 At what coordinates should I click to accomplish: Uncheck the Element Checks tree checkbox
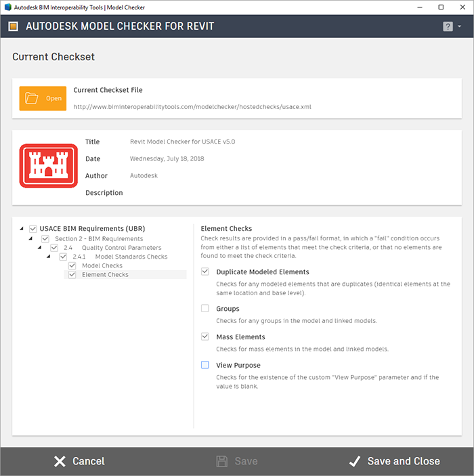tap(72, 275)
